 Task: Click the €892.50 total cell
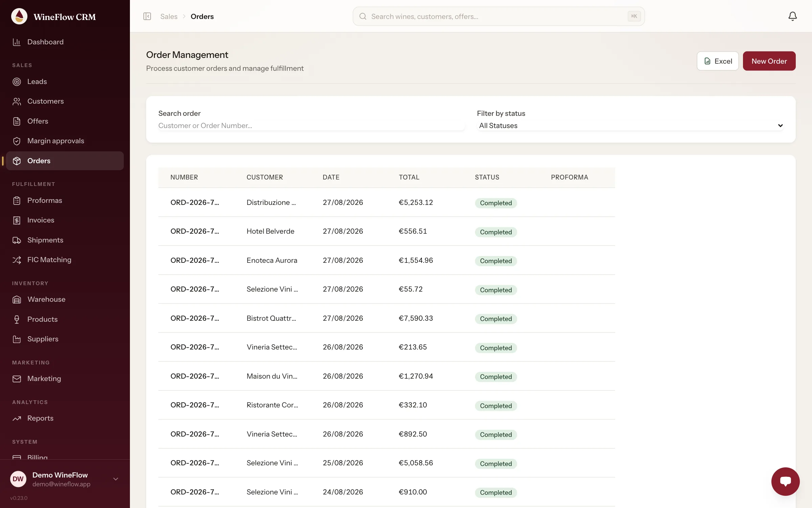[x=413, y=434]
